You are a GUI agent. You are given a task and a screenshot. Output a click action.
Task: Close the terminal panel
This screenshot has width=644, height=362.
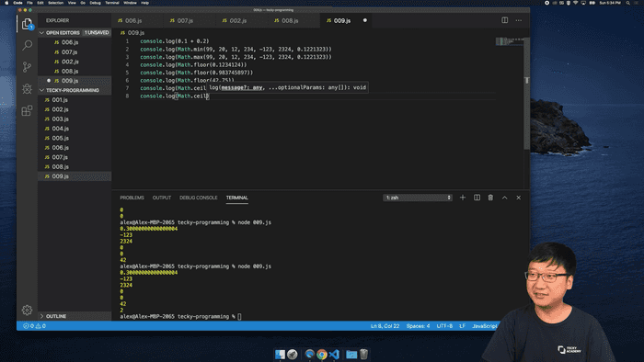(x=519, y=198)
